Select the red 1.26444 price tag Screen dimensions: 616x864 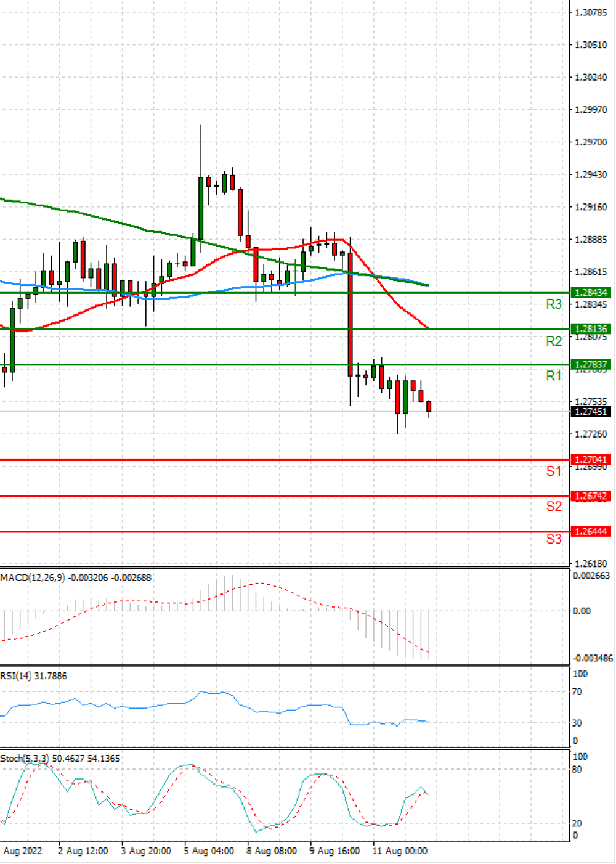tap(591, 531)
